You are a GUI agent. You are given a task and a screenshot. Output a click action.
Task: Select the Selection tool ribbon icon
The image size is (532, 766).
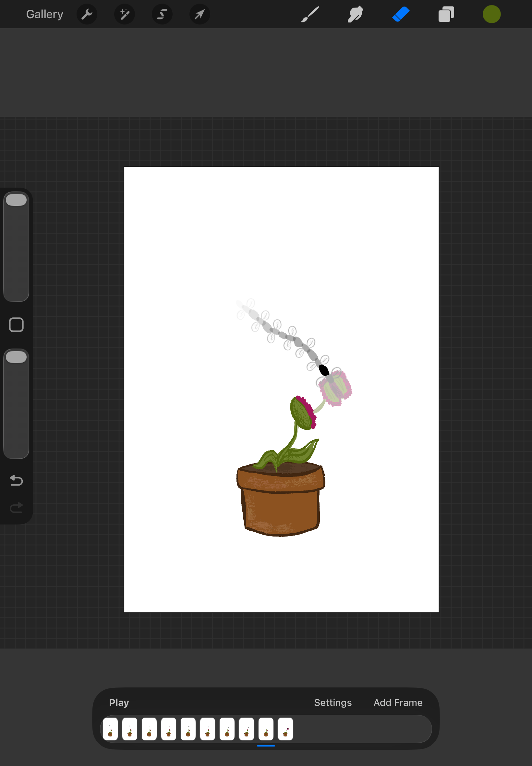[162, 14]
